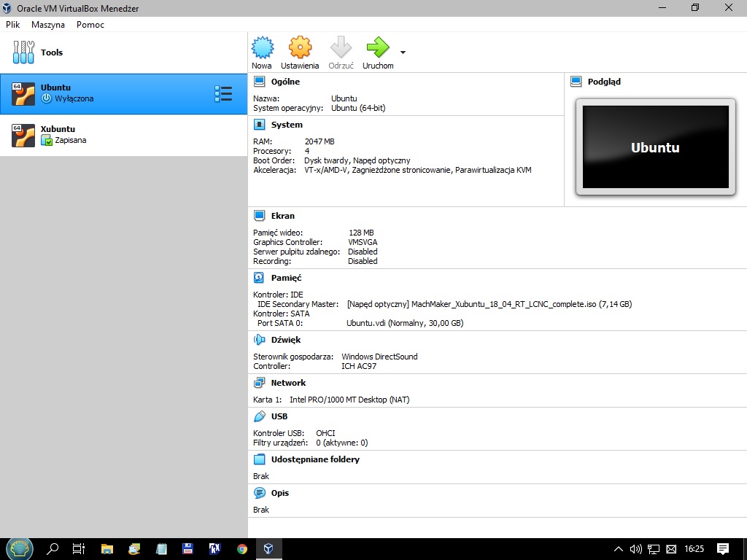747x560 pixels.
Task: Open the USB section header
Action: pyautogui.click(x=279, y=416)
